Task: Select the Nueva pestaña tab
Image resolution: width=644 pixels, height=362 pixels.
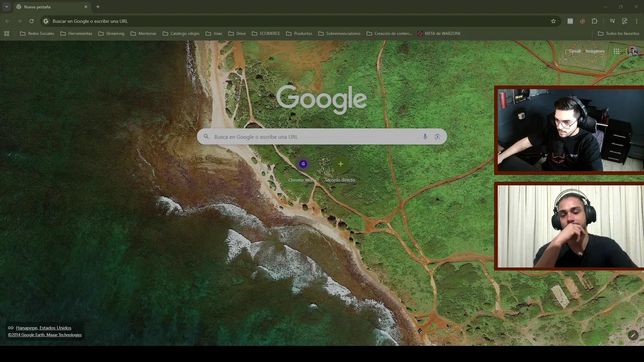Action: coord(52,7)
